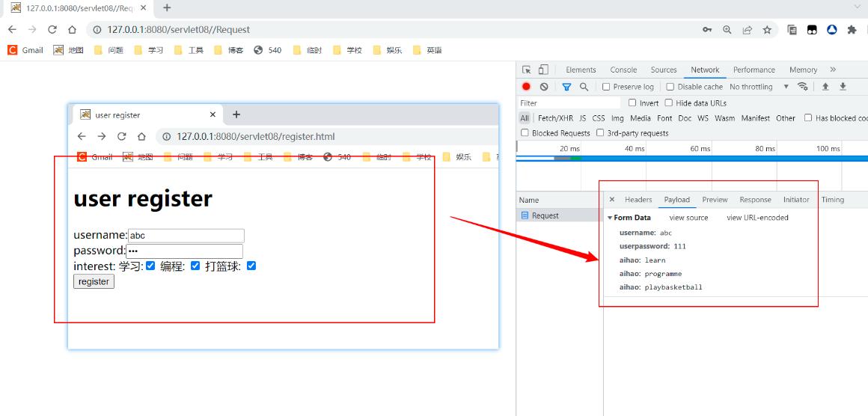Open network search magnifier in DevTools
Viewport: 868px width, 416px height.
(x=584, y=87)
